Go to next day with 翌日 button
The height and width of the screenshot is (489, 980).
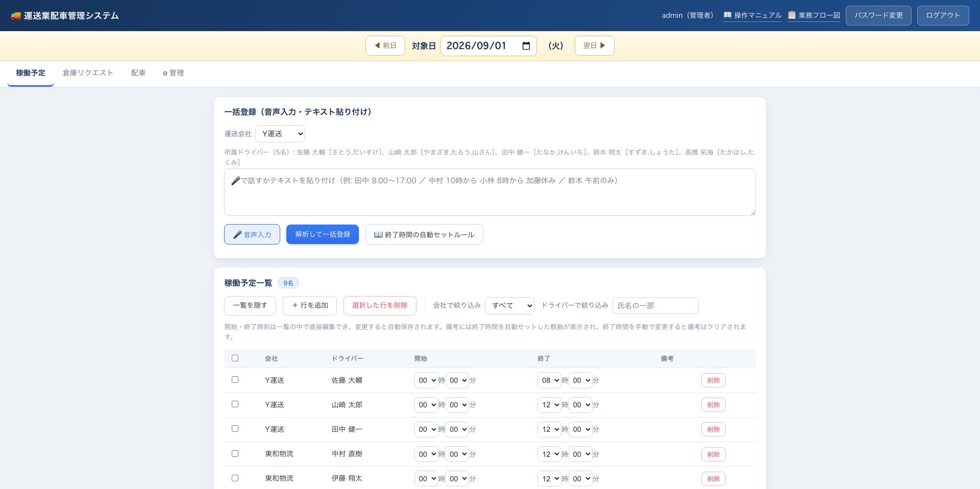595,45
